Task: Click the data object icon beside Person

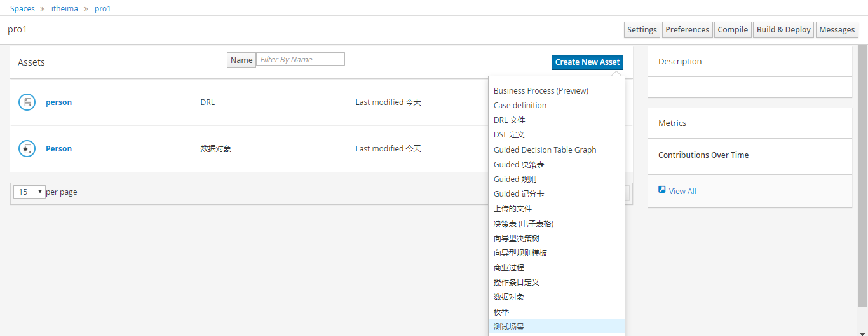Action: coord(27,149)
